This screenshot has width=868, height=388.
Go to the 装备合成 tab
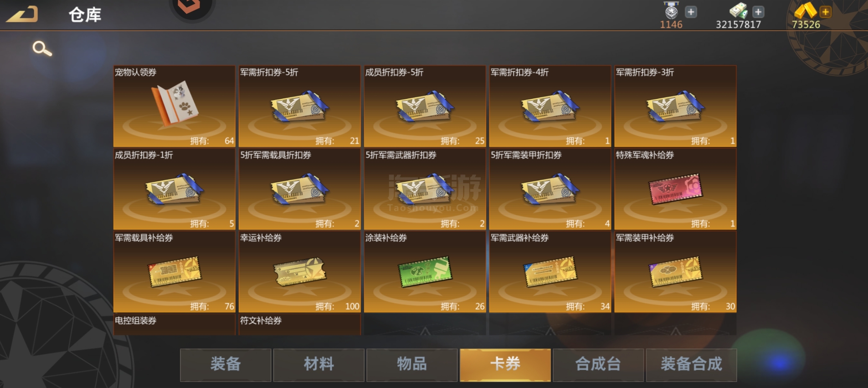691,365
